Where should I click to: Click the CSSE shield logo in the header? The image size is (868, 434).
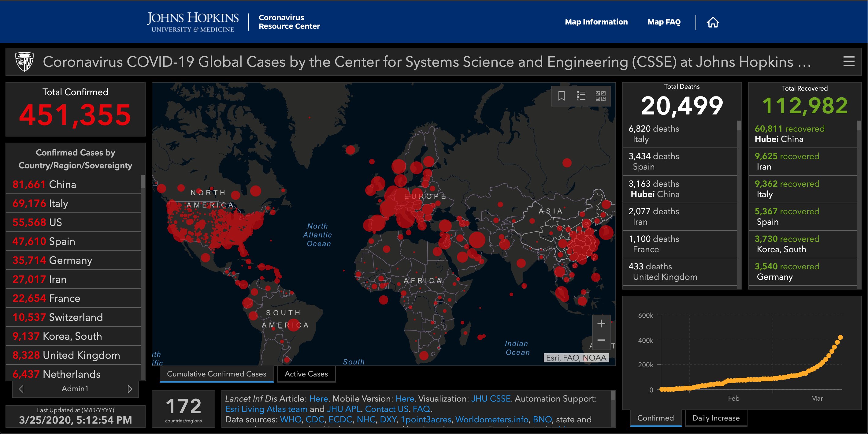coord(24,62)
